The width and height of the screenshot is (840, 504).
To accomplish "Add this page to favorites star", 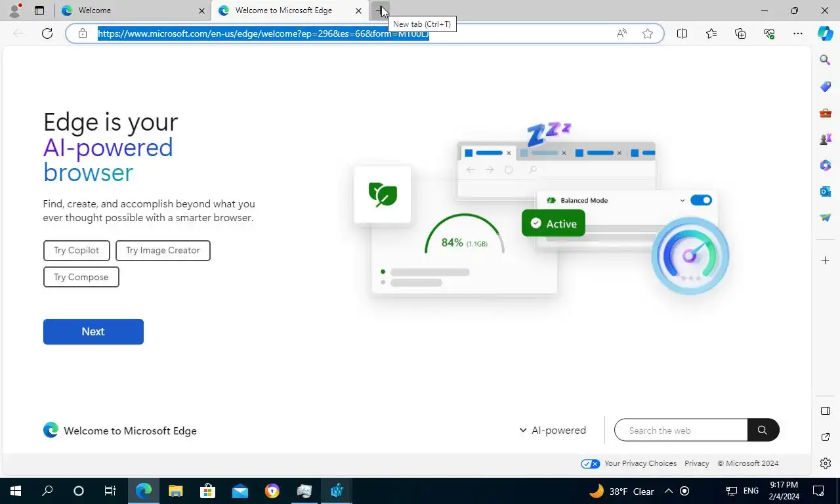I will click(648, 33).
